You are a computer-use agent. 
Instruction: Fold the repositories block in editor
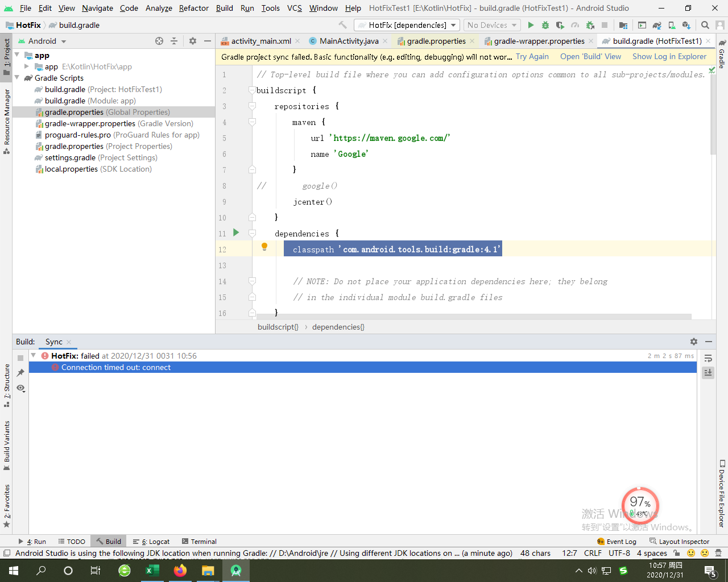click(252, 106)
